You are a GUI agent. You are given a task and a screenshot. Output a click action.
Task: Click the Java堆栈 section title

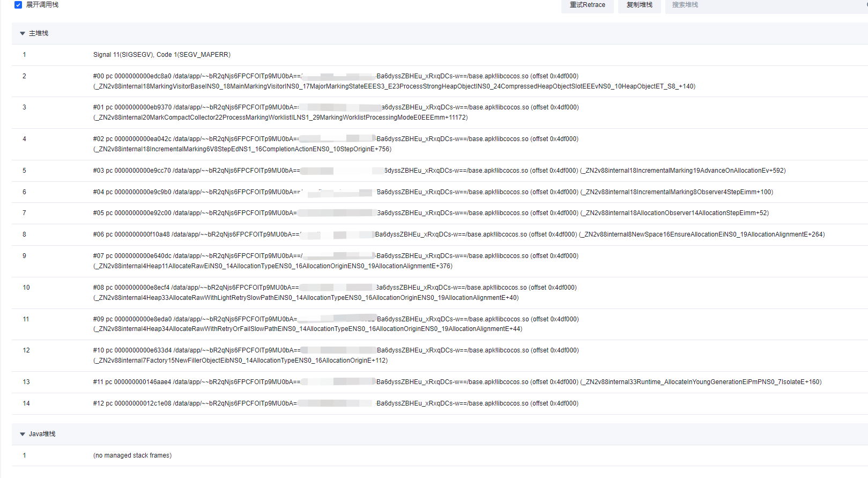point(42,434)
